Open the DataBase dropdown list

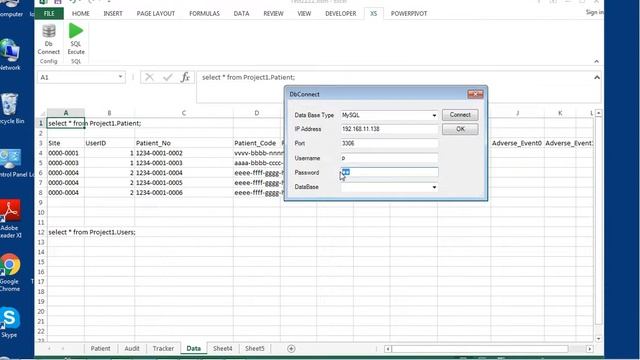tap(434, 187)
